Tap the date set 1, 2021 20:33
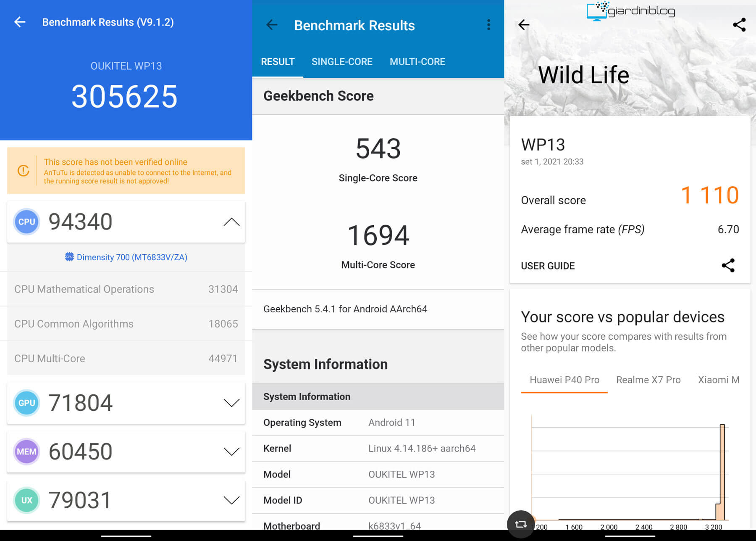 click(x=552, y=162)
